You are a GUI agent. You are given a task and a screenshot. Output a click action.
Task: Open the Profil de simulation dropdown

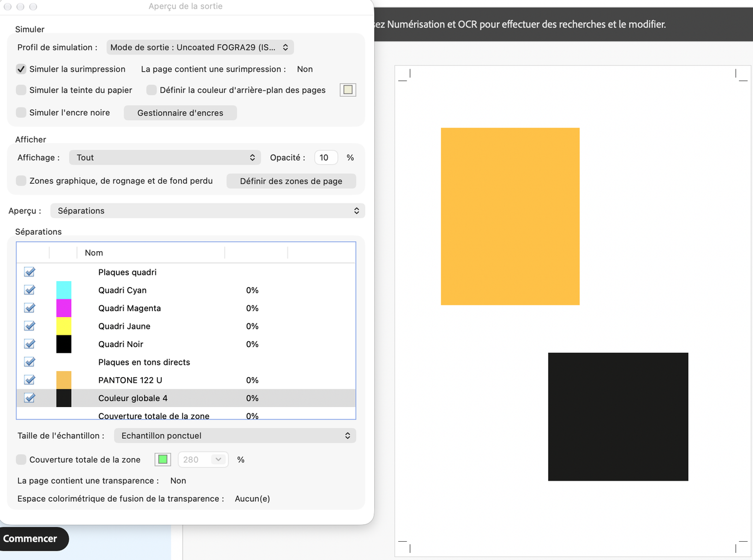click(x=200, y=47)
